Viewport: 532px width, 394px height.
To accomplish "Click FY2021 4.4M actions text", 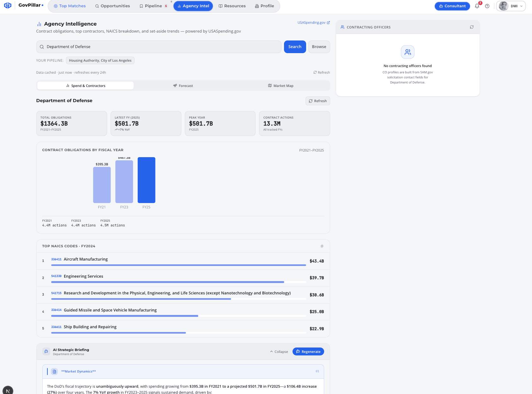I will [54, 223].
